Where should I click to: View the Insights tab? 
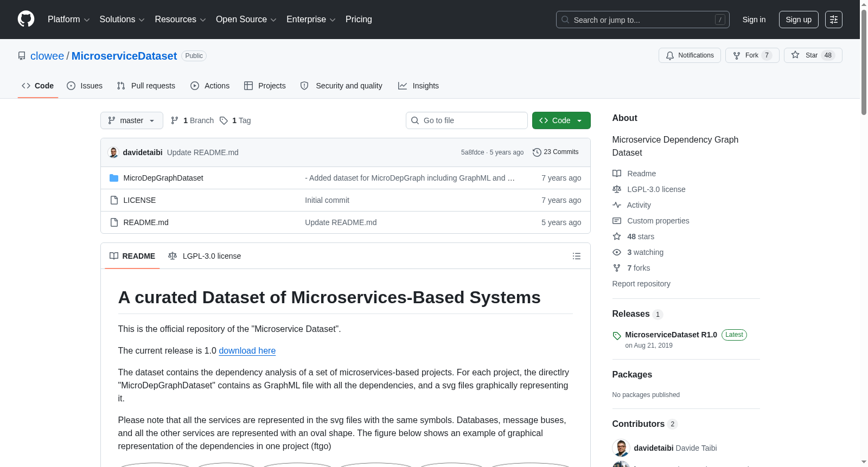(x=418, y=86)
